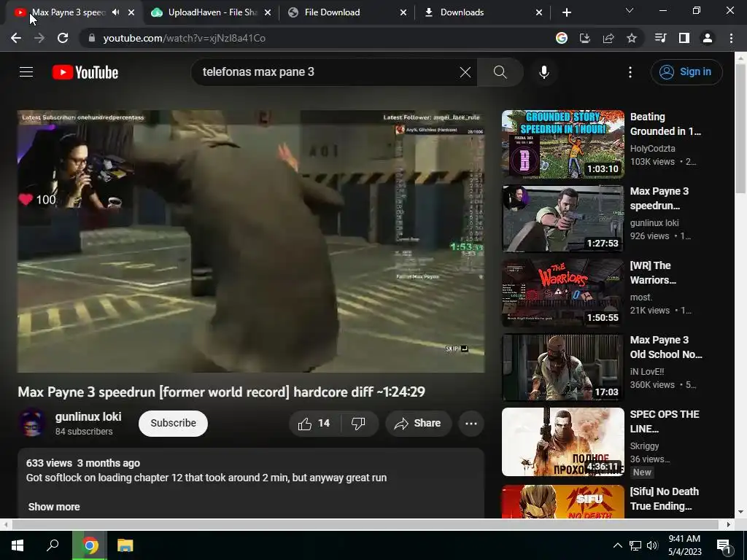Click the horizontal page scrollbar
747x560 pixels.
coord(365,524)
